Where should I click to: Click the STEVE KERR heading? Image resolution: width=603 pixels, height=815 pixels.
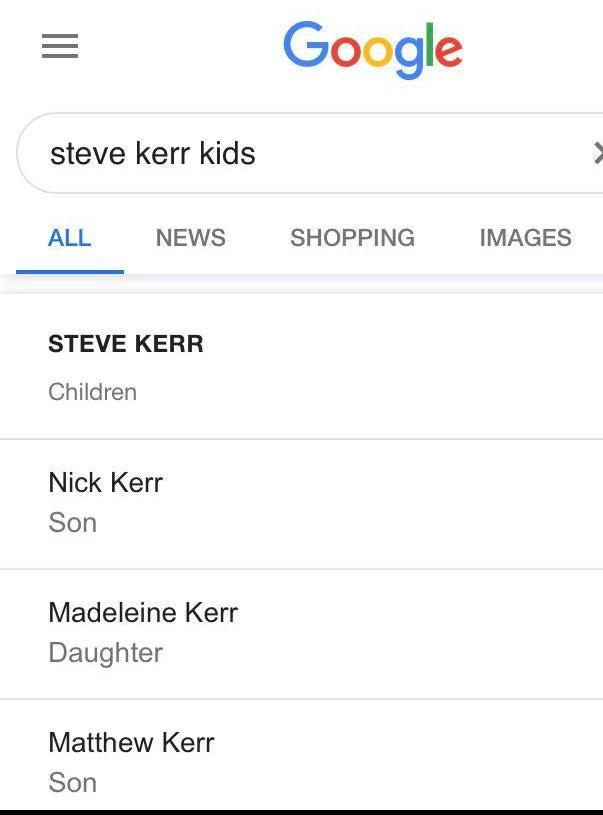(126, 344)
